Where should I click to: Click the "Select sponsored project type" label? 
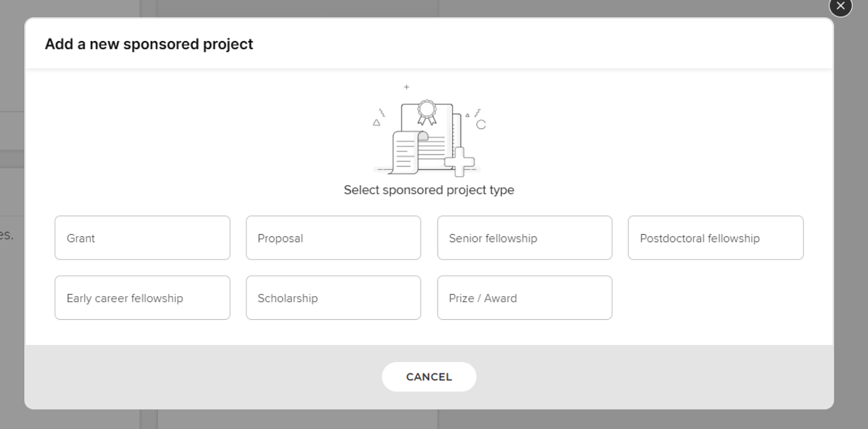click(429, 190)
